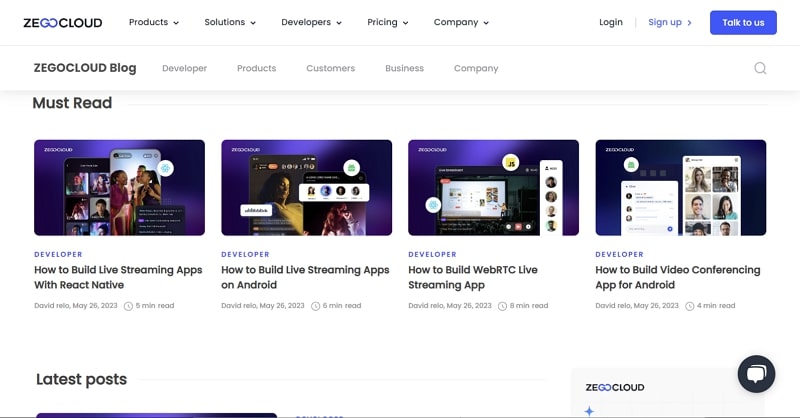Click the ZEGOCLOUD logo in sidebar card
800x418 pixels.
click(x=615, y=387)
